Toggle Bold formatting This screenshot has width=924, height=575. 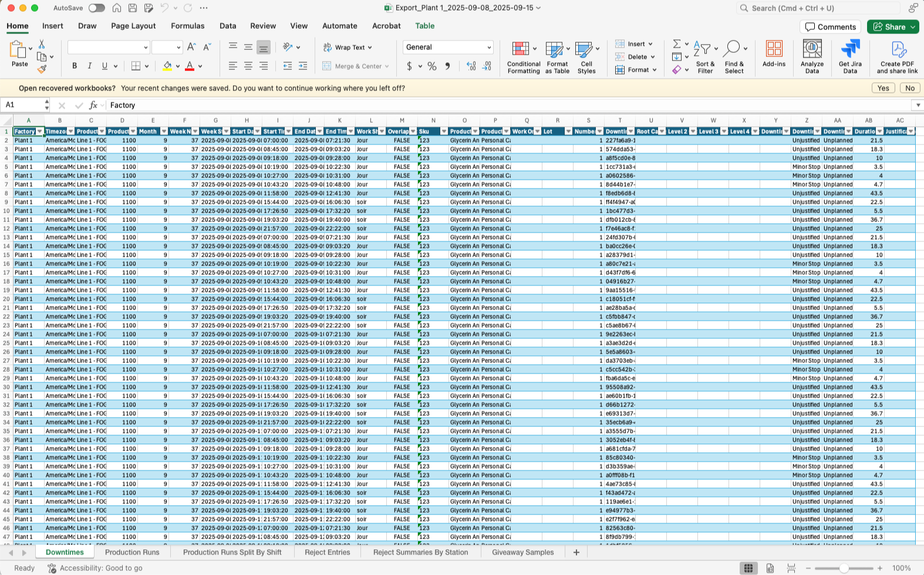(75, 66)
